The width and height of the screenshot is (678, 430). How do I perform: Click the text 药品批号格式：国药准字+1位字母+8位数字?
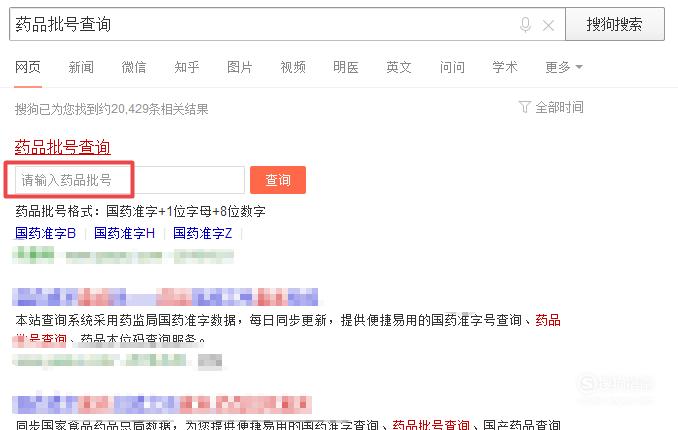[140, 212]
